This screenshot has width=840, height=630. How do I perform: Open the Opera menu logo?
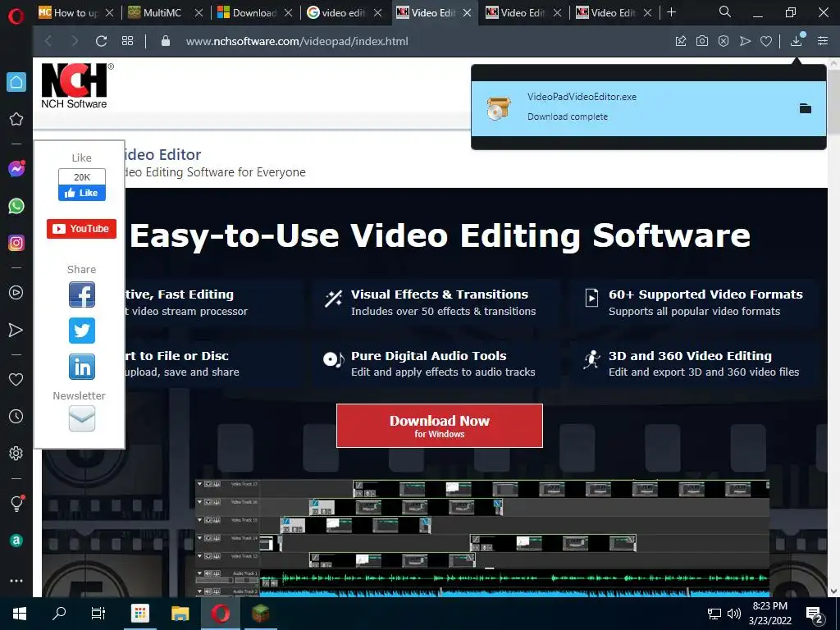pos(16,16)
